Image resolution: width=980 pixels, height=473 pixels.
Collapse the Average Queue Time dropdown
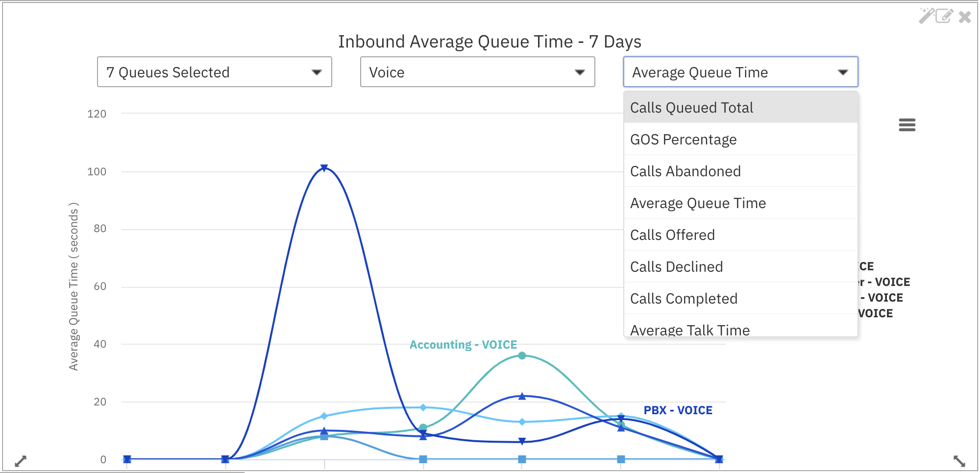tap(740, 72)
